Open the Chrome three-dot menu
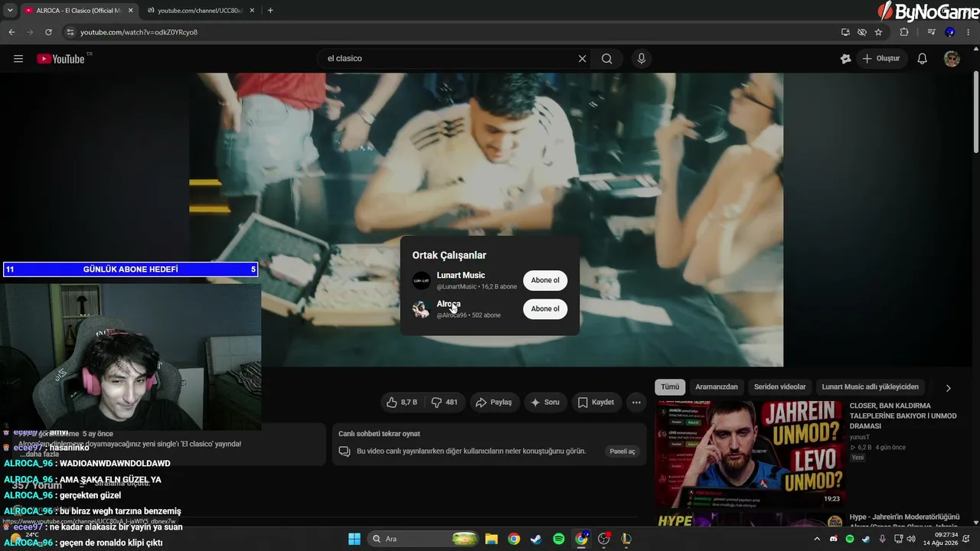The width and height of the screenshot is (980, 551). pos(968,32)
